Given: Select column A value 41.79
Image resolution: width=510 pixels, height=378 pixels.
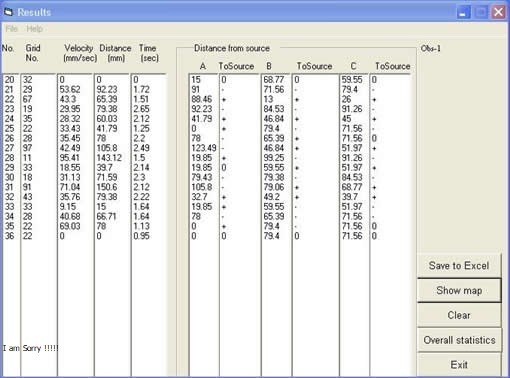Looking at the screenshot, I should pyautogui.click(x=202, y=119).
